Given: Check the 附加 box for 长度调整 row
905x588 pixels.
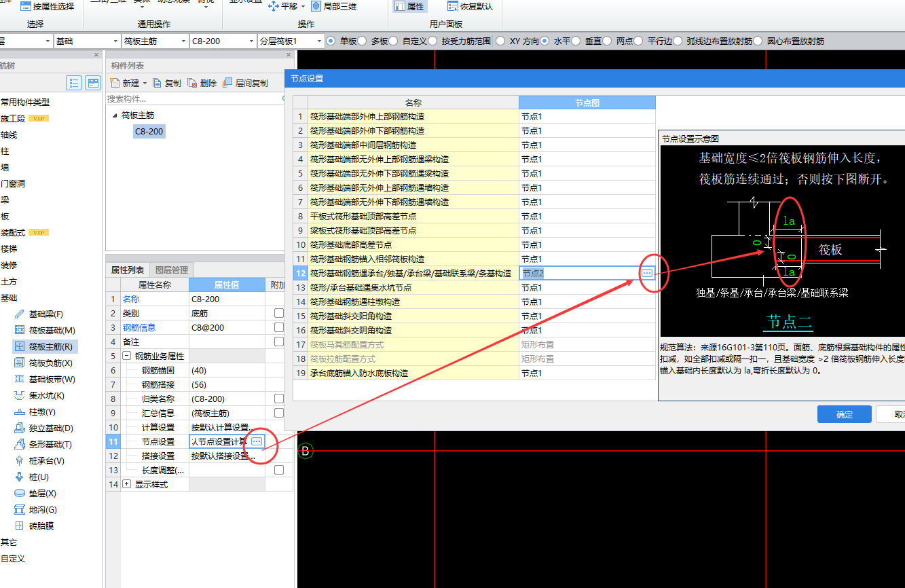Looking at the screenshot, I should coord(278,470).
